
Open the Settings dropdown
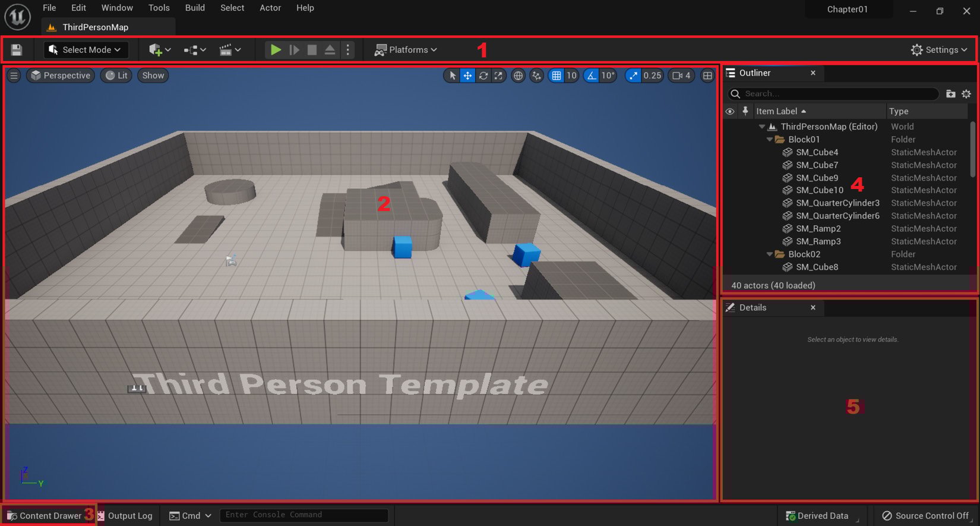click(x=939, y=50)
